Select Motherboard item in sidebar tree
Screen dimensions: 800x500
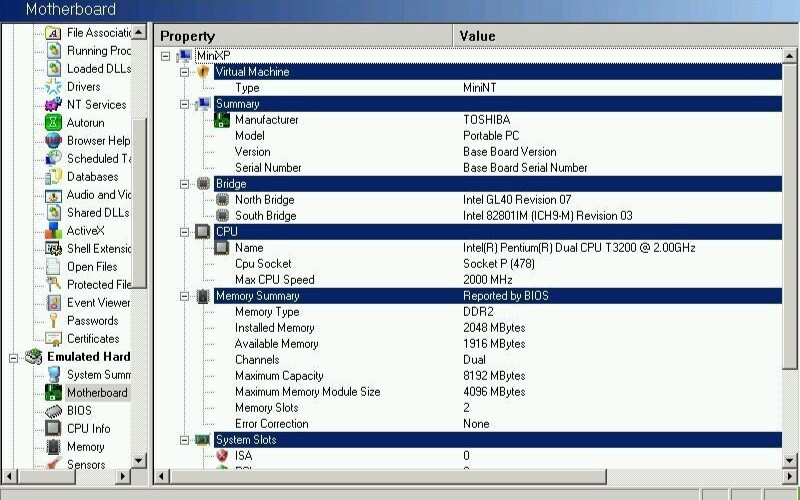[97, 393]
